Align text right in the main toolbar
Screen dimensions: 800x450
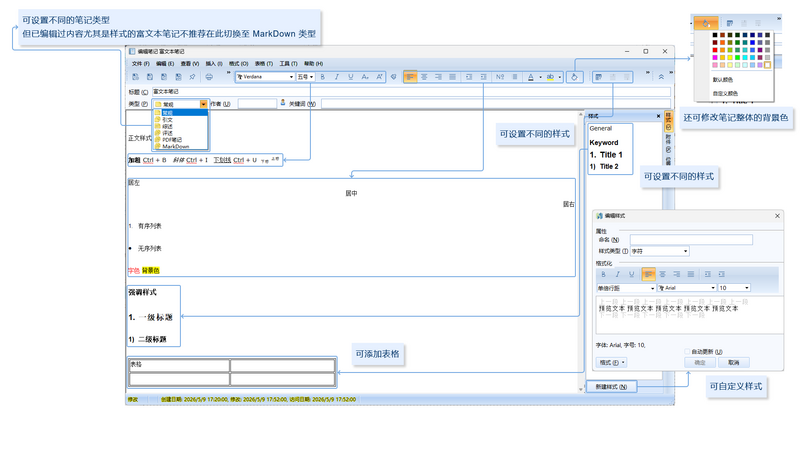click(x=438, y=77)
